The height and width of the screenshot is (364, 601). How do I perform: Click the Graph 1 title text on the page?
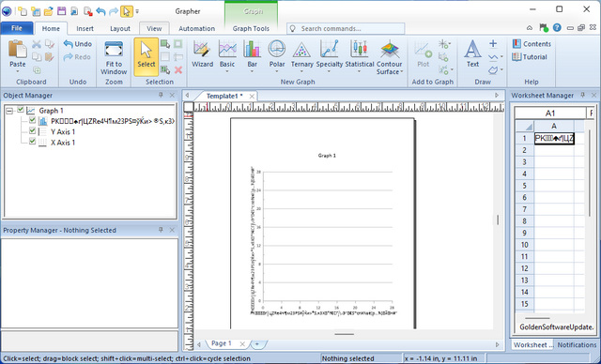[327, 156]
